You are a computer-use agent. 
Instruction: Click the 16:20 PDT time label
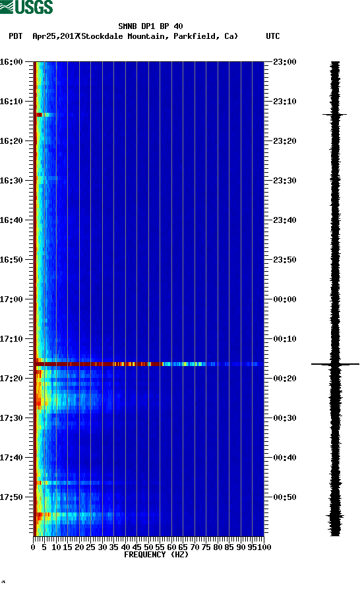coord(11,141)
